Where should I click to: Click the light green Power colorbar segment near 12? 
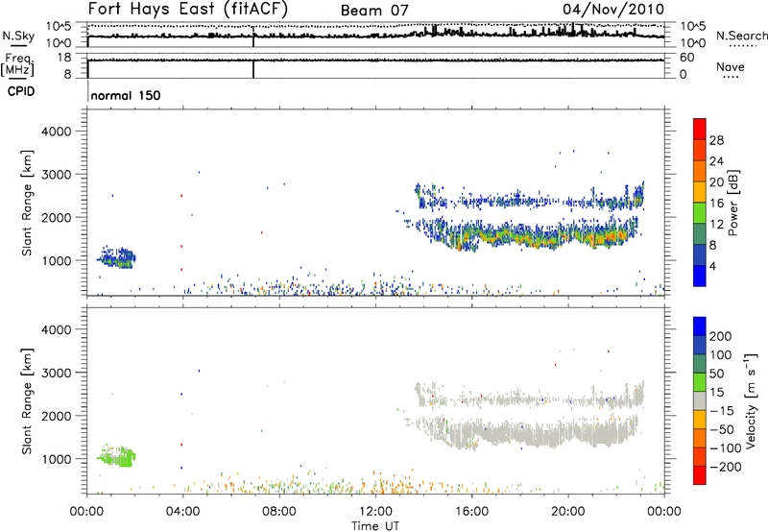click(700, 213)
